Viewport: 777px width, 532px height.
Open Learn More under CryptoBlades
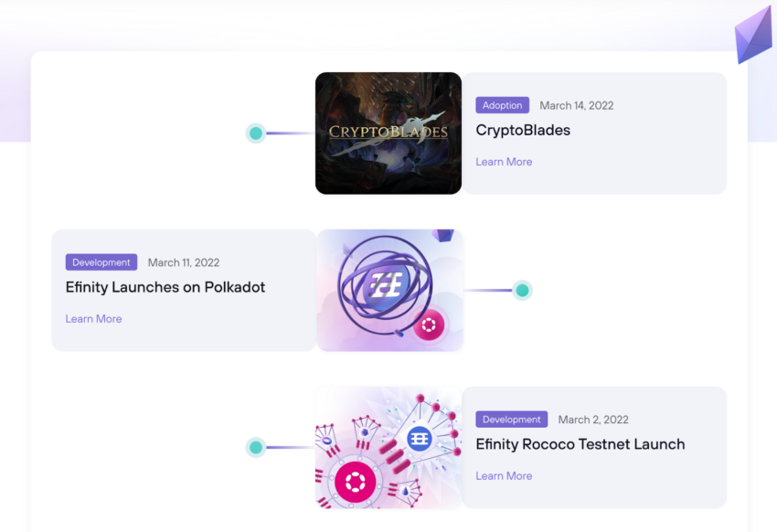[x=504, y=162]
